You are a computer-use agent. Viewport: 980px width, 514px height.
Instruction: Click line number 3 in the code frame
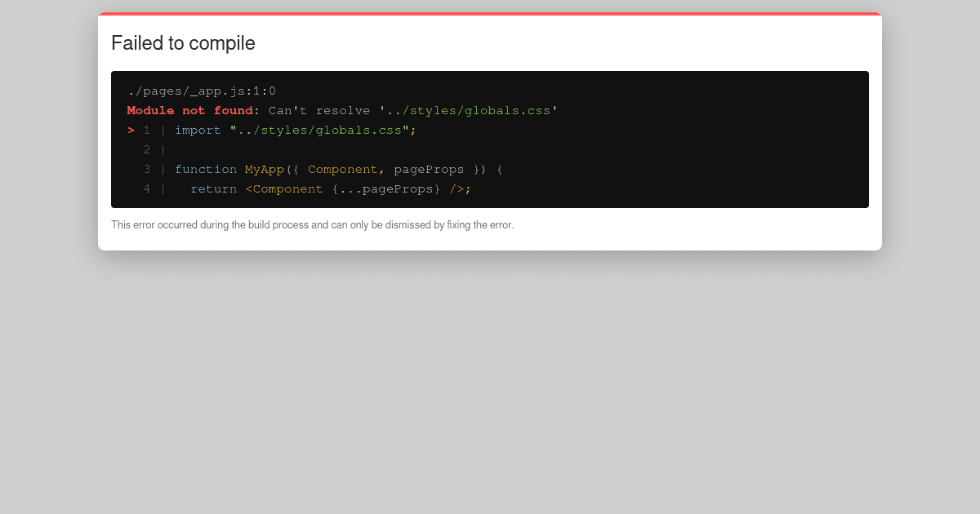click(x=147, y=169)
